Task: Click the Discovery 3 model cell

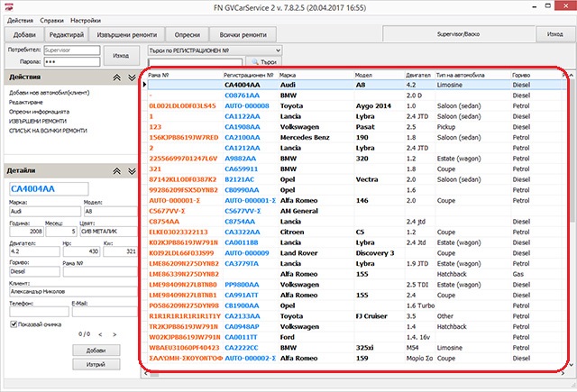Action: point(375,253)
